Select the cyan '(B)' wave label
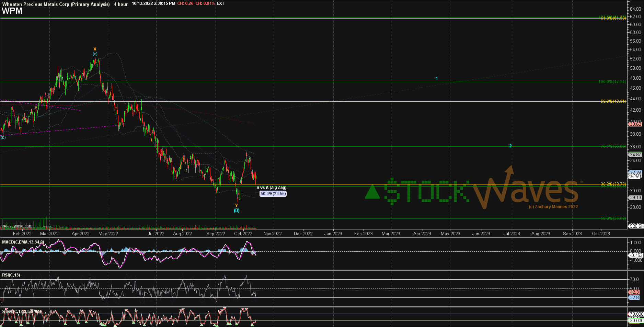The width and height of the screenshot is (644, 327). [237, 211]
